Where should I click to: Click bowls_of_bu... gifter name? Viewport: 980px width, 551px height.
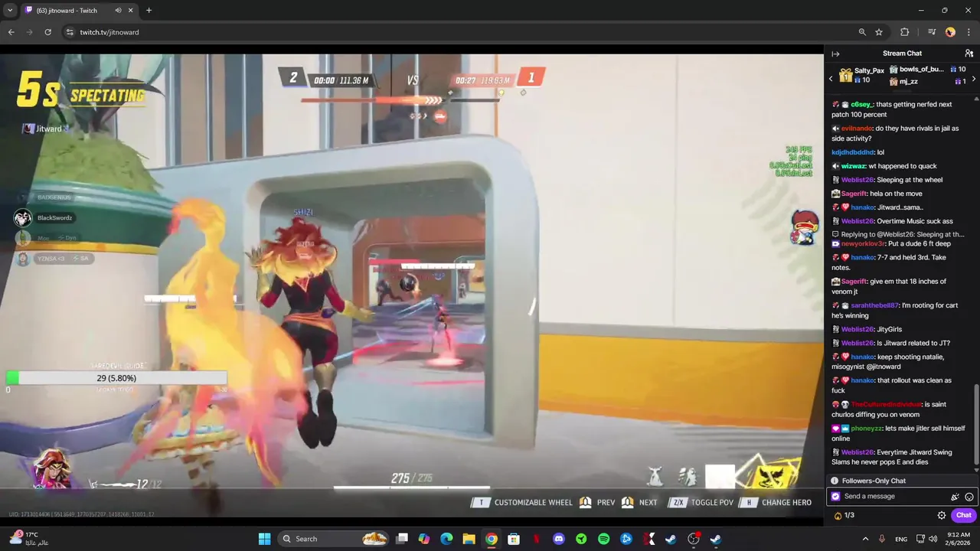click(922, 69)
